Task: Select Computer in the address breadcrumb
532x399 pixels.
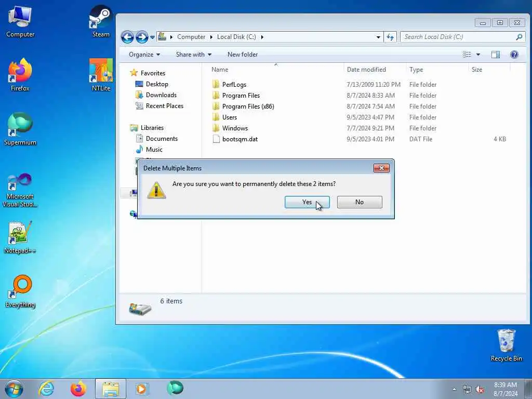Action: pos(191,37)
